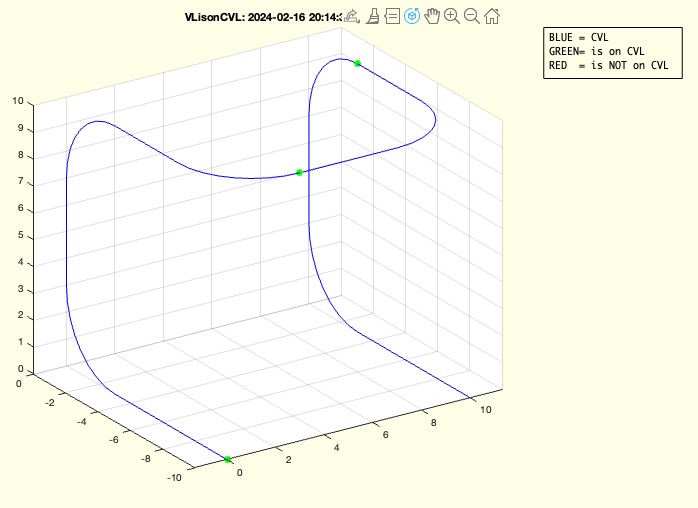Click the green marker at the plot bottom

tap(227, 459)
